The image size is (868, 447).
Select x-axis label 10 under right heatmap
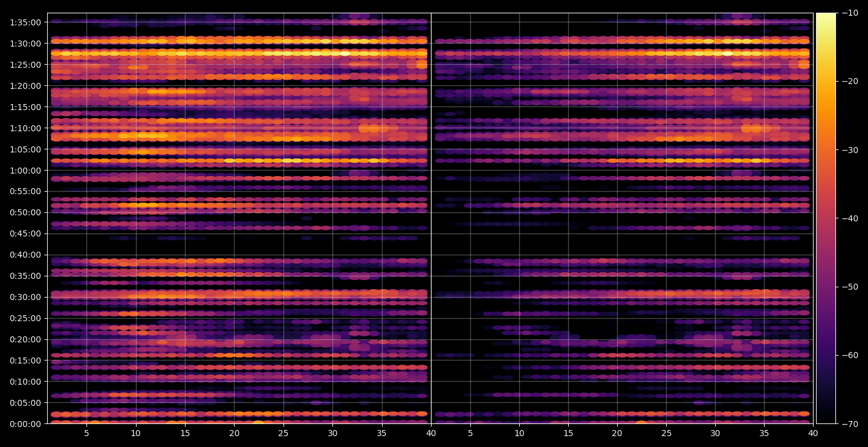[x=519, y=434]
